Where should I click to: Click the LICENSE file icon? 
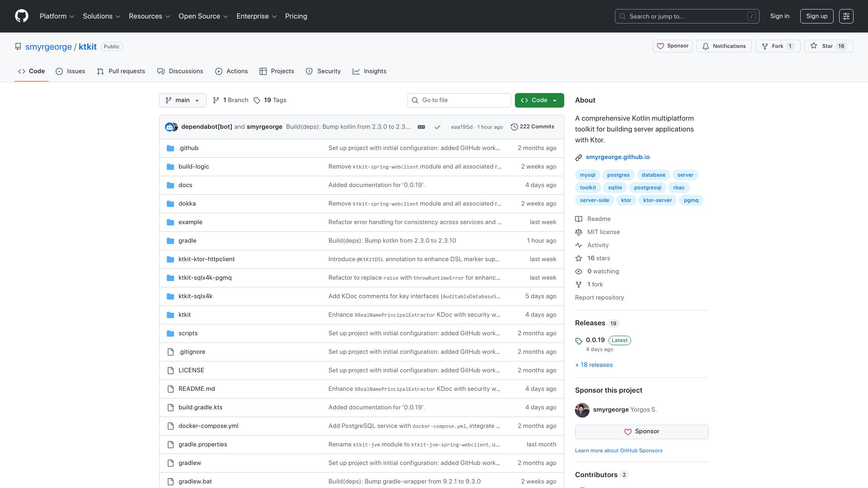[x=170, y=371]
